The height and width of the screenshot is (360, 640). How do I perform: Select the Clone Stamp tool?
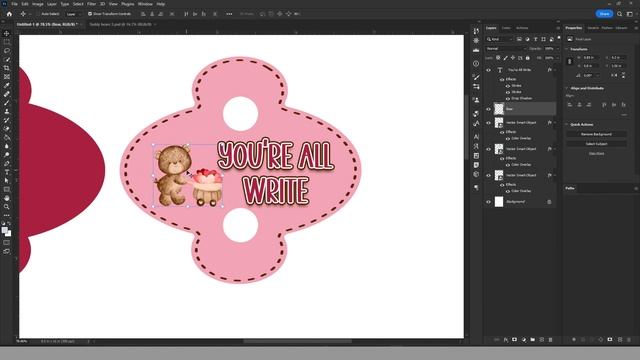pos(7,111)
